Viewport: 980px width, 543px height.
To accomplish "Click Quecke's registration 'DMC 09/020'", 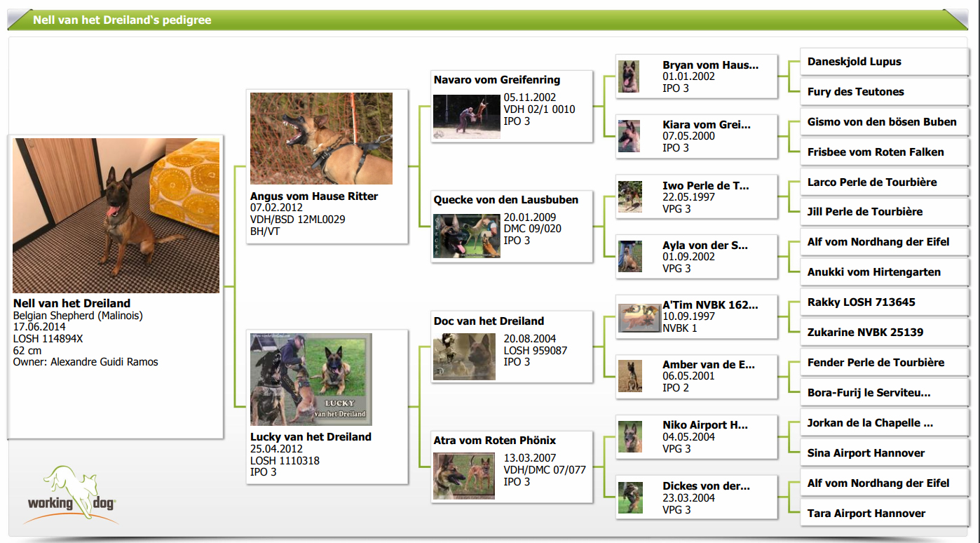I will (533, 229).
